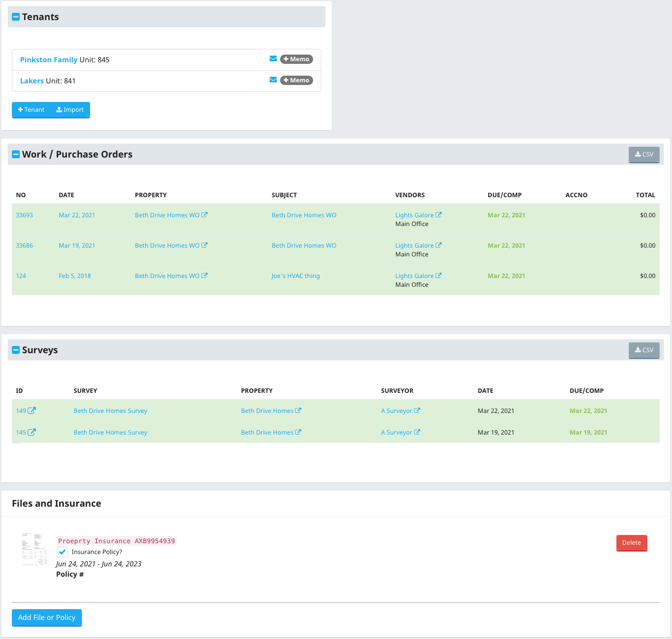Open Lights Galore external icon in row 33686
The height and width of the screenshot is (639, 672).
[x=439, y=245]
